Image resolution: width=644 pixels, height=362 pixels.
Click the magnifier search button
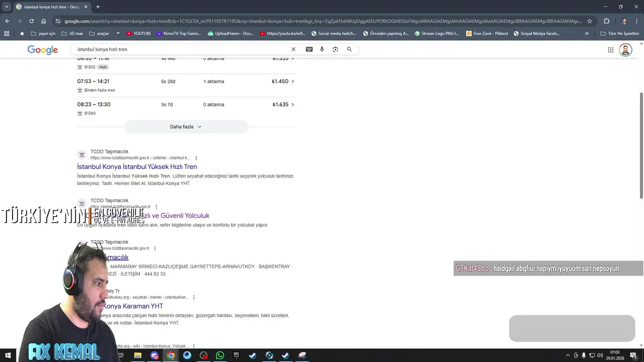(349, 49)
